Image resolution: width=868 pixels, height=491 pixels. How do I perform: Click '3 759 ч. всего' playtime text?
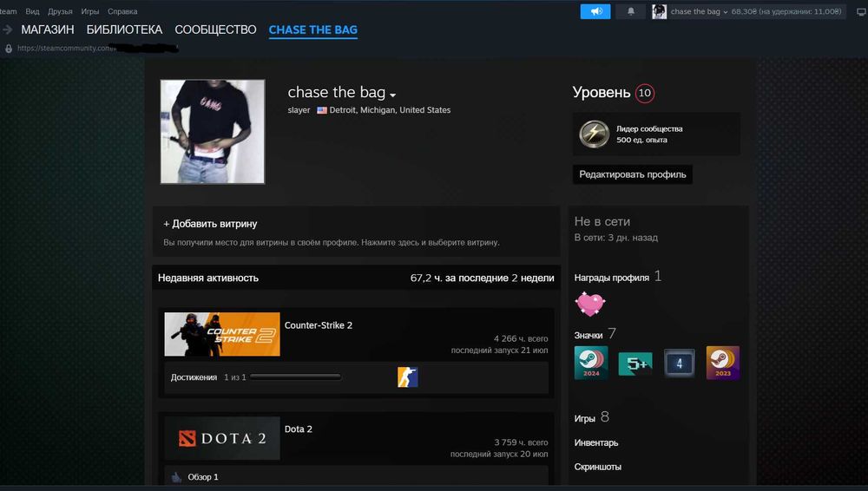[x=521, y=442]
